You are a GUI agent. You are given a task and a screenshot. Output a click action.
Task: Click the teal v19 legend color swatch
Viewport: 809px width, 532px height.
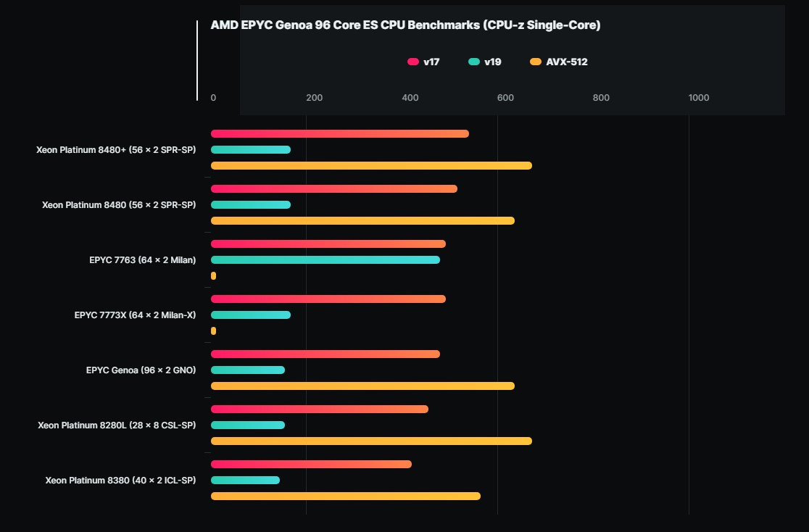474,62
